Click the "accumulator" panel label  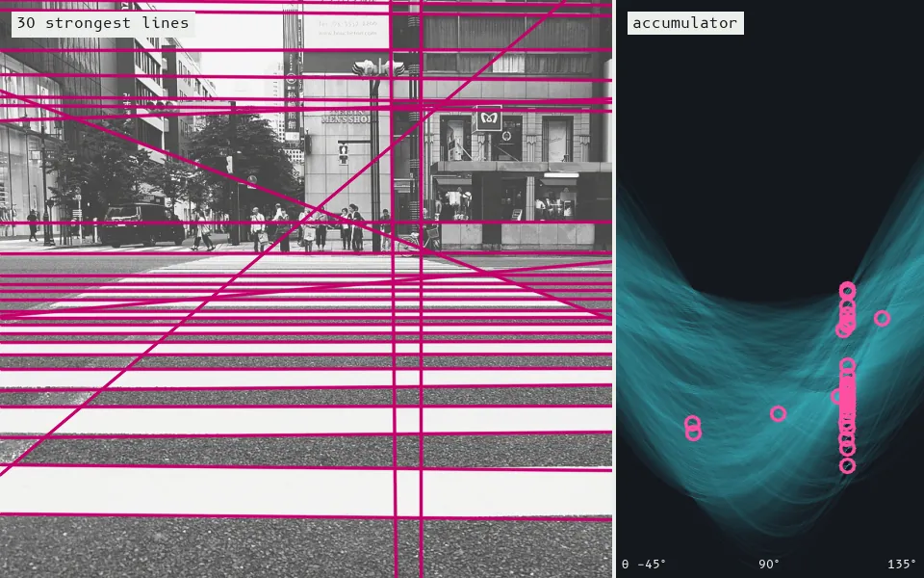point(685,23)
